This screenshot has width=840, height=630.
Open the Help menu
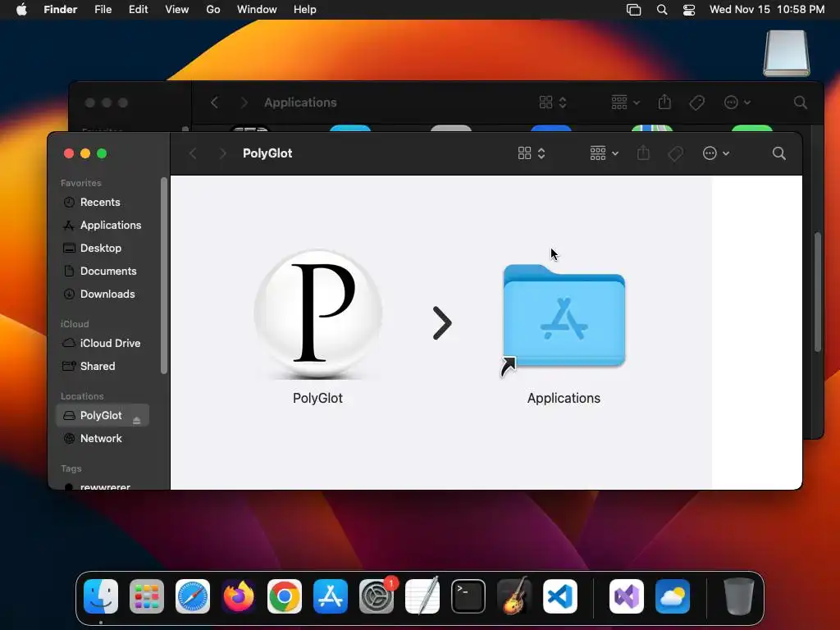click(305, 10)
